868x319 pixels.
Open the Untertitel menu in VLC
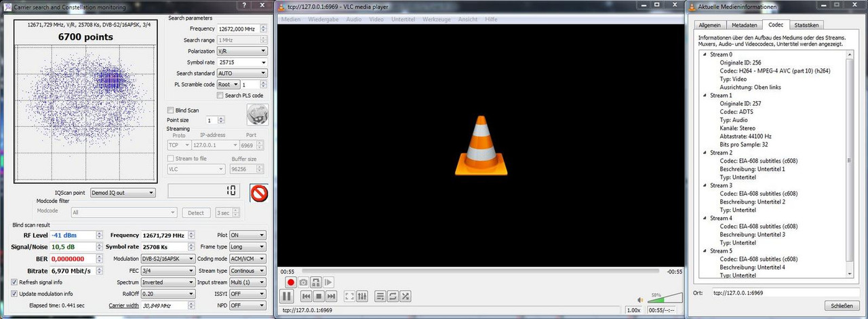coord(403,20)
